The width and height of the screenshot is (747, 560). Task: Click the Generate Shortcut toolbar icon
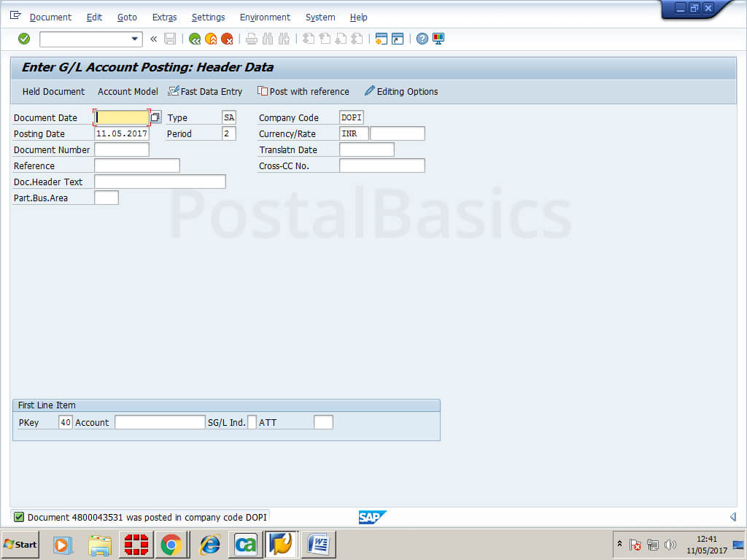pos(398,39)
